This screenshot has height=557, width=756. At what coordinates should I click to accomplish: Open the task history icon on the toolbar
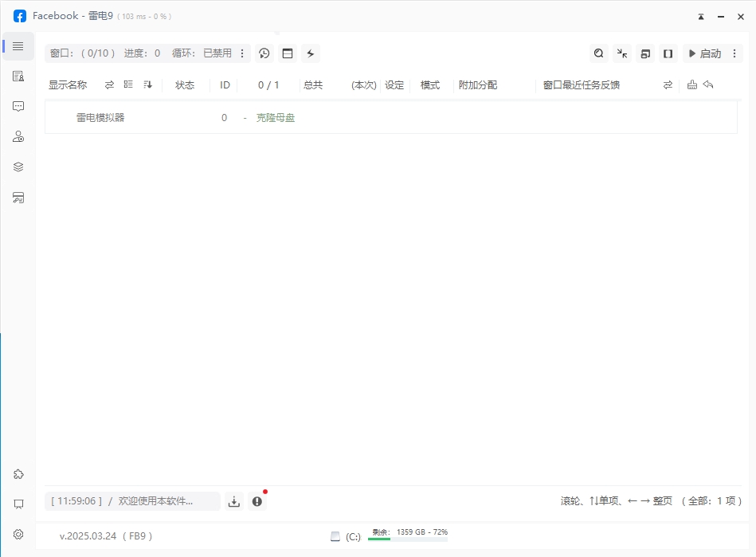tap(264, 53)
